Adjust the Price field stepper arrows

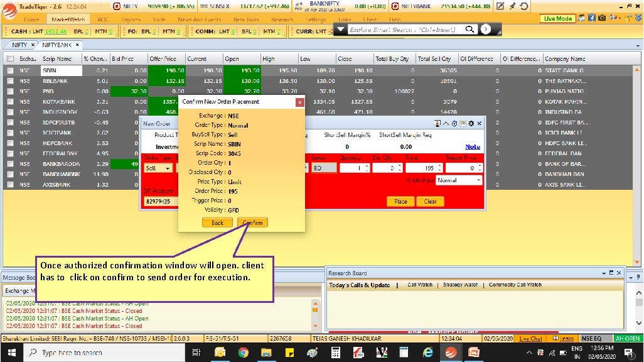point(440,168)
